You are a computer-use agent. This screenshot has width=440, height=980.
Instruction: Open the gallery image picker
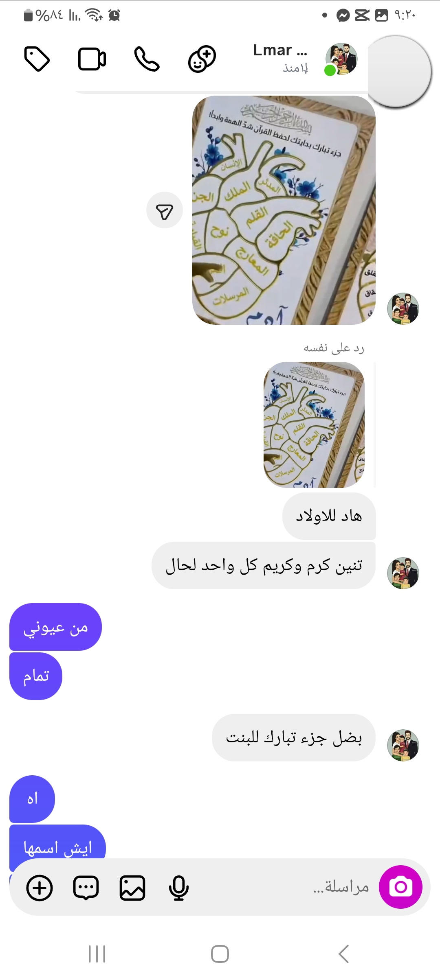[x=132, y=888]
